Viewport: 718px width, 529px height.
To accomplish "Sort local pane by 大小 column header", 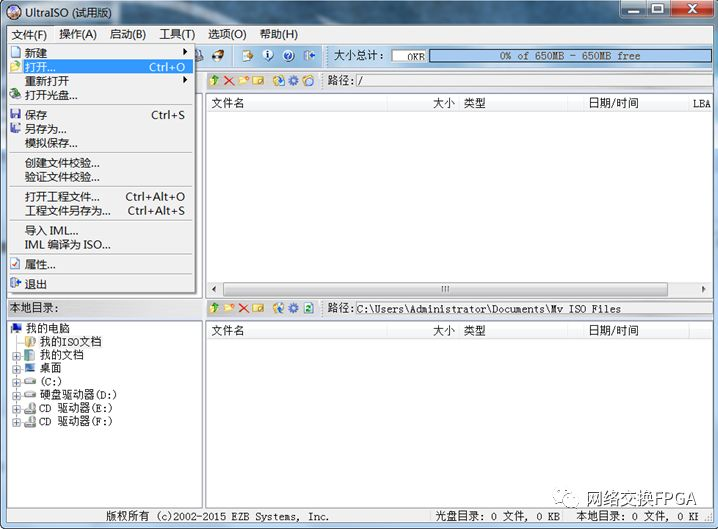I will (423, 331).
